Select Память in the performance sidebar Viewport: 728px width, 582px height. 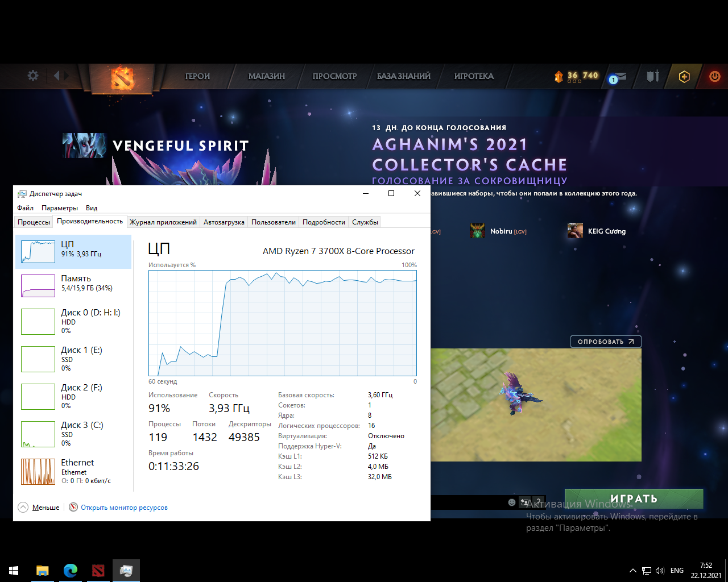tap(73, 285)
